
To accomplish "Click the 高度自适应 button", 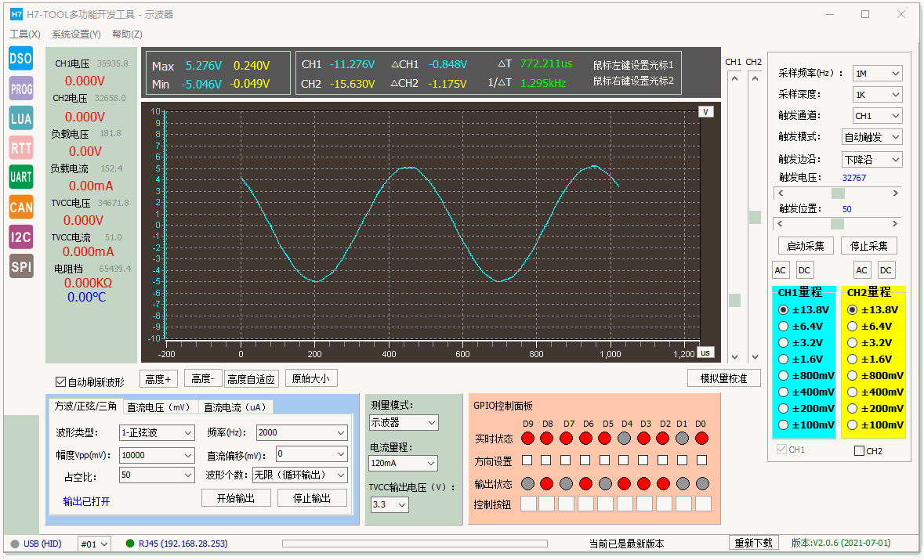I will pyautogui.click(x=251, y=378).
